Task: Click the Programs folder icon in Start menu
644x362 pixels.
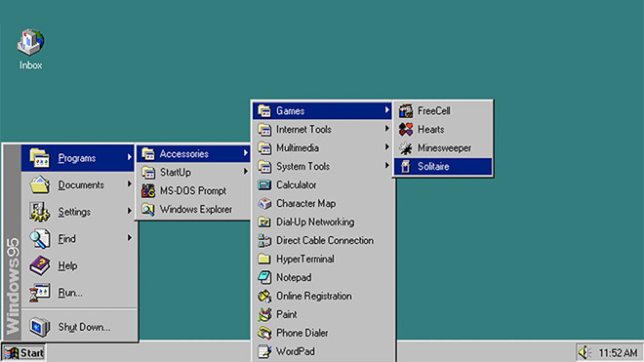Action: point(39,158)
